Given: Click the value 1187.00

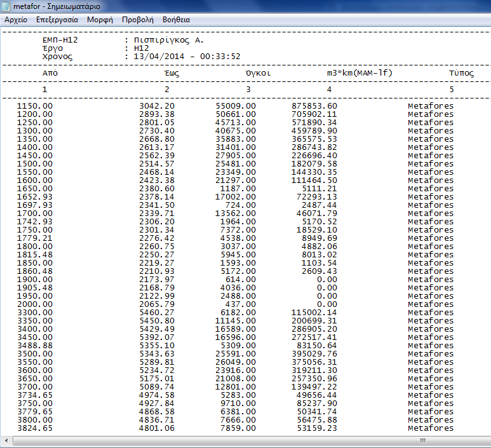Looking at the screenshot, I should (238, 189).
